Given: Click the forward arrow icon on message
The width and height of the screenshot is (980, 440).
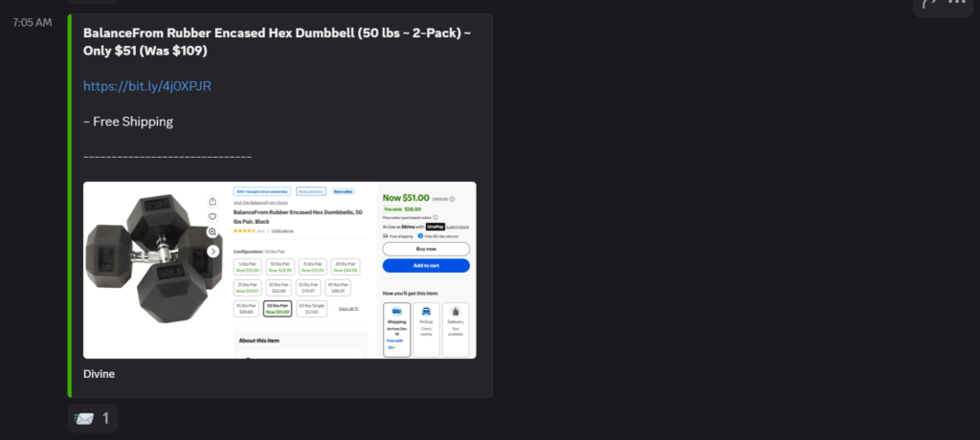Looking at the screenshot, I should (928, 4).
